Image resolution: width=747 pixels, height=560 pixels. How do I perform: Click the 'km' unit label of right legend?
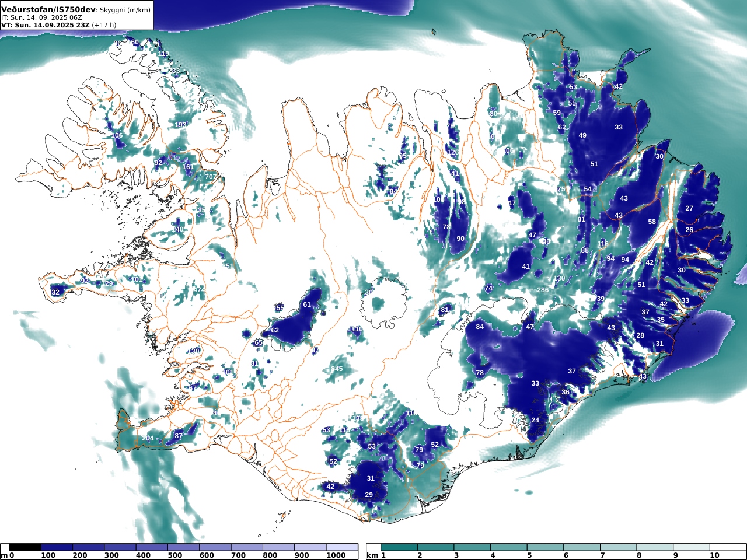(372, 555)
